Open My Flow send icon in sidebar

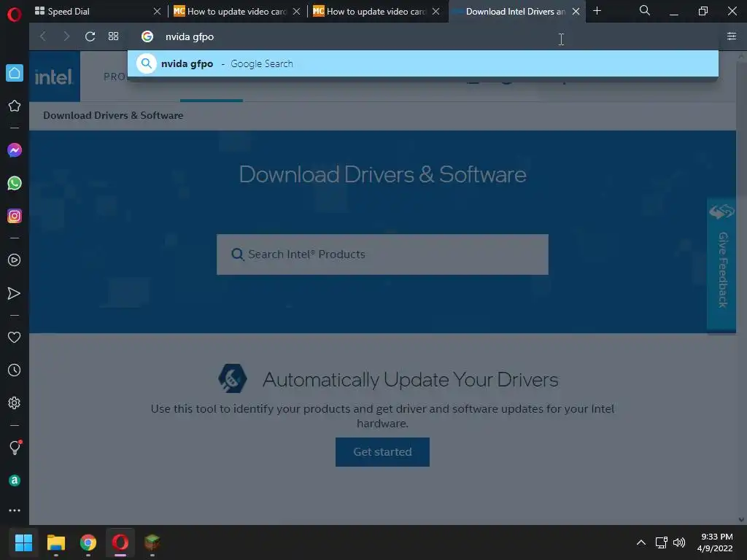15,293
